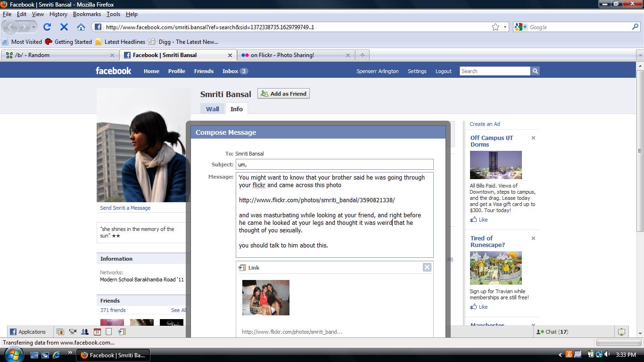This screenshot has height=362, width=644.
Task: Click the Firefox back arrow button
Action: (10, 27)
